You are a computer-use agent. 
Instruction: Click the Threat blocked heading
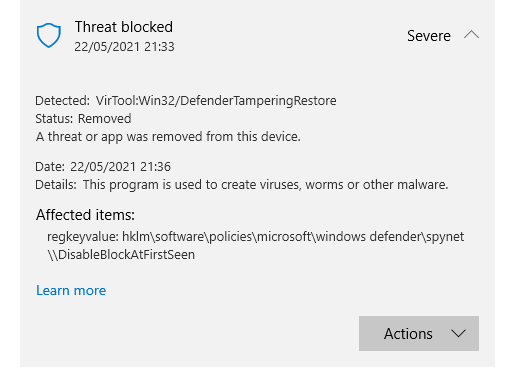coord(124,27)
